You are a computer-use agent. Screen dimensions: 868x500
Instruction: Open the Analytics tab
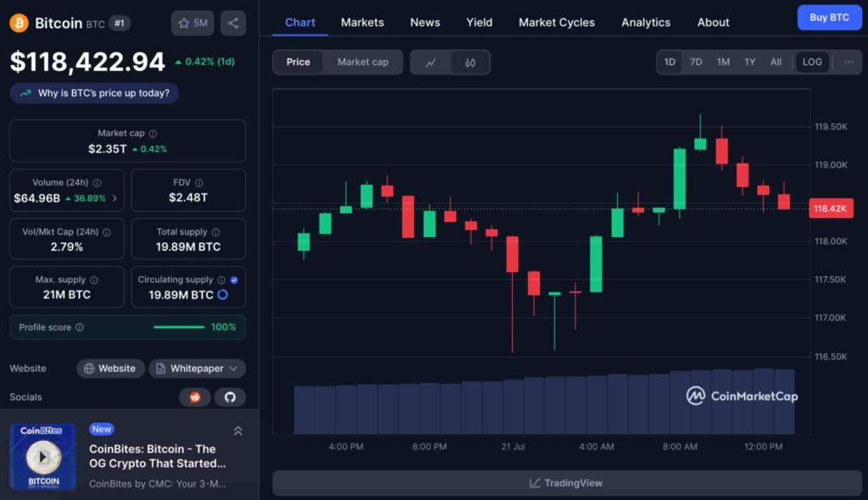[645, 23]
